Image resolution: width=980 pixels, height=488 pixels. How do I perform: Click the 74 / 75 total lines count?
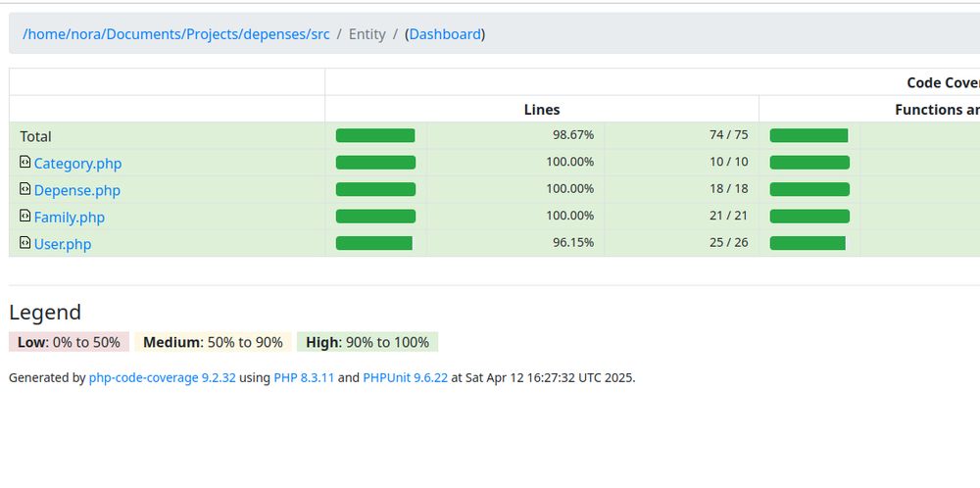click(x=729, y=135)
